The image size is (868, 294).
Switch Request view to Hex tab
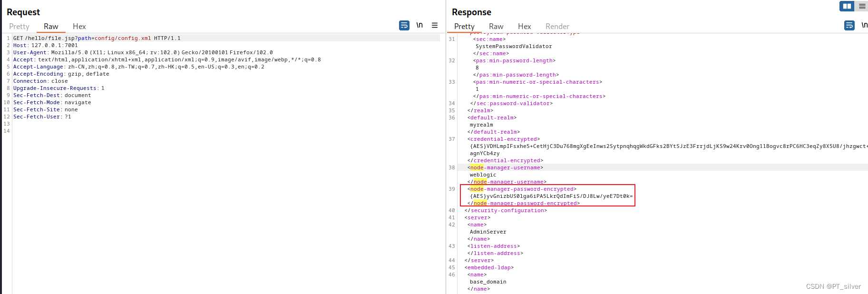[79, 27]
